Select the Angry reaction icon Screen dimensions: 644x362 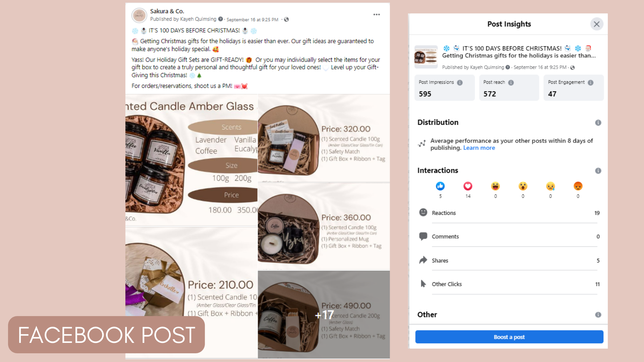[x=578, y=186]
